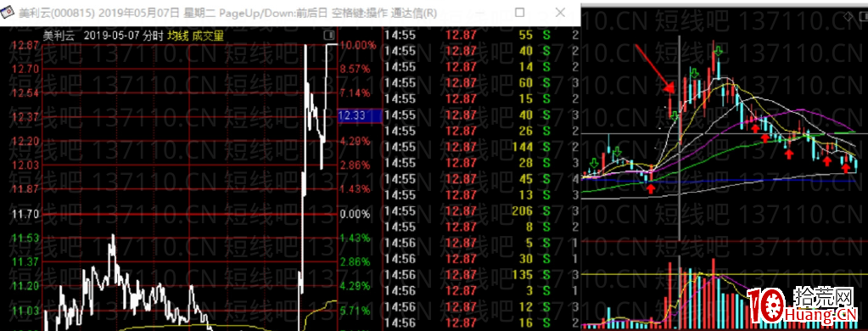Click the app icon in the title bar

tap(7, 12)
